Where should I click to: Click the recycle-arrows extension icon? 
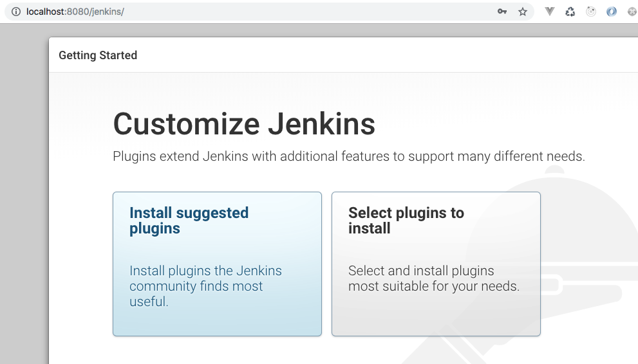[570, 12]
